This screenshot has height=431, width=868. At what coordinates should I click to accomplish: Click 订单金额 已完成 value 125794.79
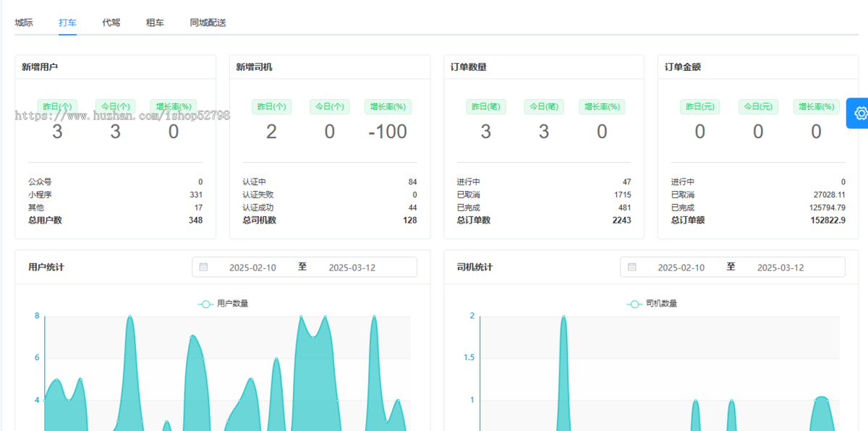(827, 208)
